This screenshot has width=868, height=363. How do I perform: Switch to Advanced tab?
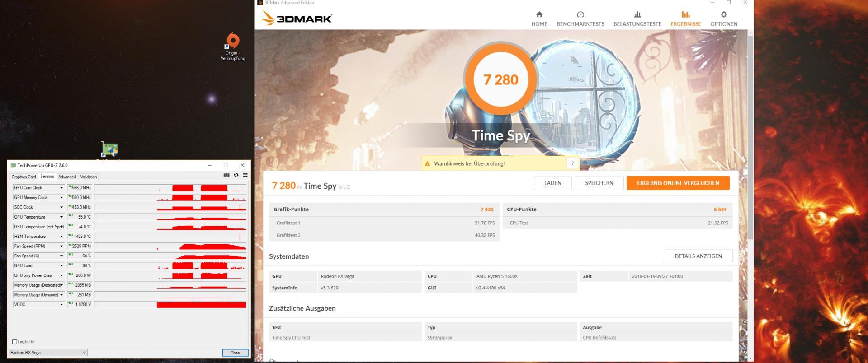67,177
